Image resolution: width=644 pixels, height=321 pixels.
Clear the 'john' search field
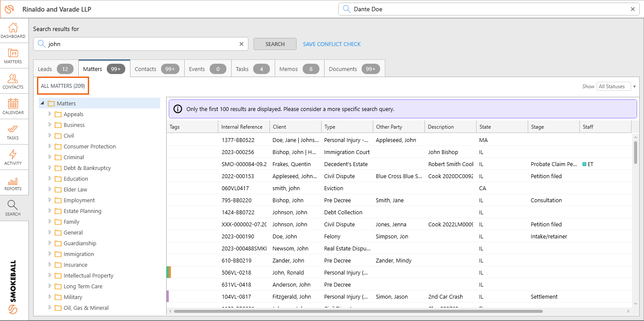[241, 44]
